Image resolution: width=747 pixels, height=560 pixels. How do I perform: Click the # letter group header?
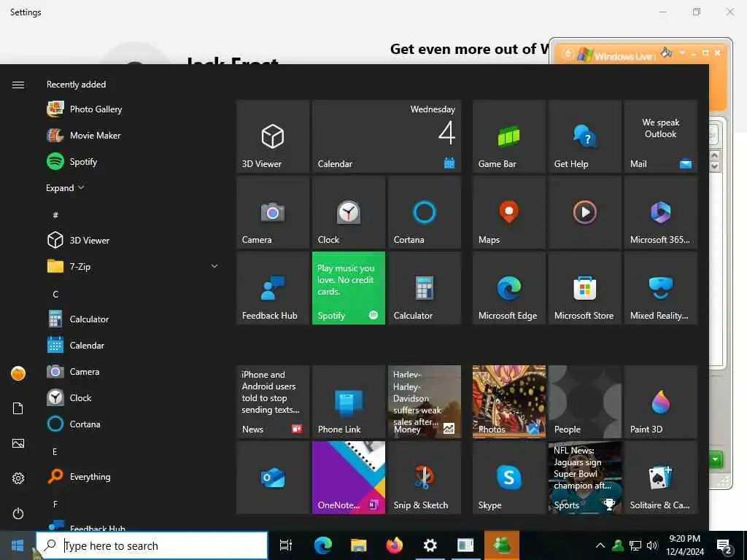[x=55, y=215]
